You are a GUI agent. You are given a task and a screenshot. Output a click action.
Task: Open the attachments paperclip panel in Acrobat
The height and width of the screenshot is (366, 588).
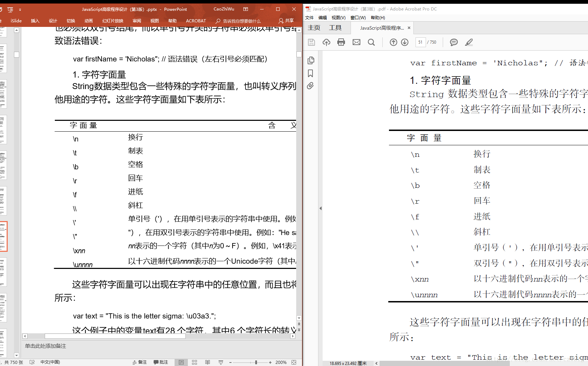click(310, 86)
